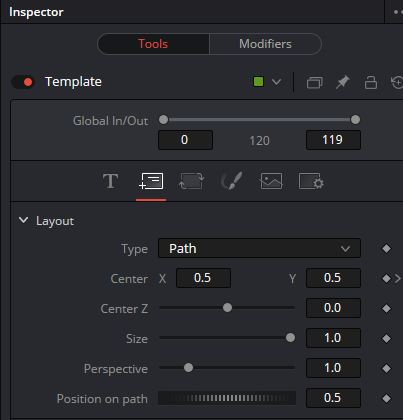Add keyframe for Position on path
403x420 pixels.
tap(386, 398)
